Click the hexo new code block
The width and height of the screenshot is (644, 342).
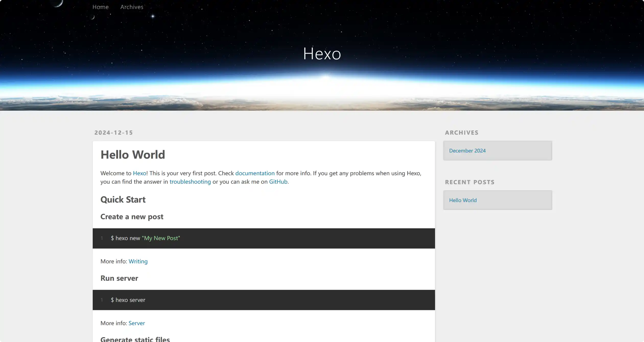(264, 238)
